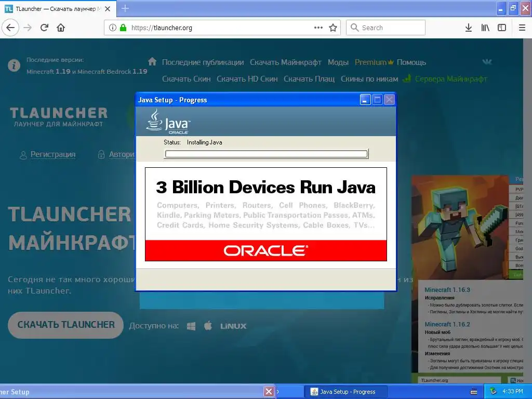Click the site home icon in navigation
This screenshot has height=399, width=532.
point(152,61)
